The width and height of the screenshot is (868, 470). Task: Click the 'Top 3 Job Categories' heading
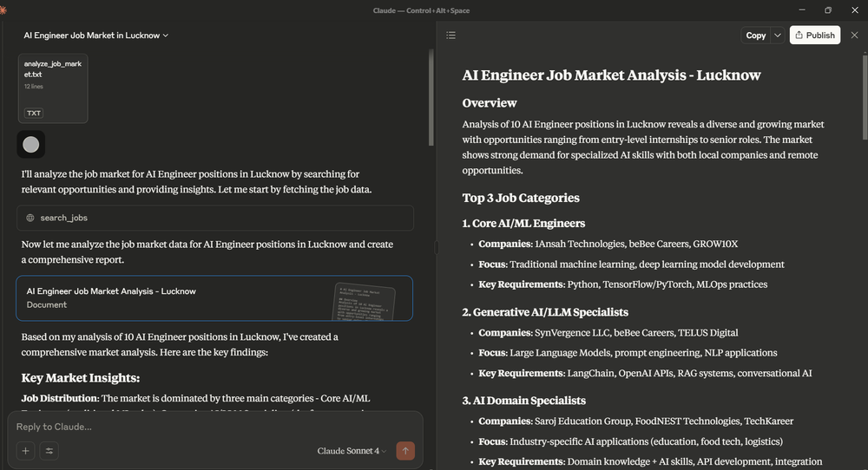(521, 198)
